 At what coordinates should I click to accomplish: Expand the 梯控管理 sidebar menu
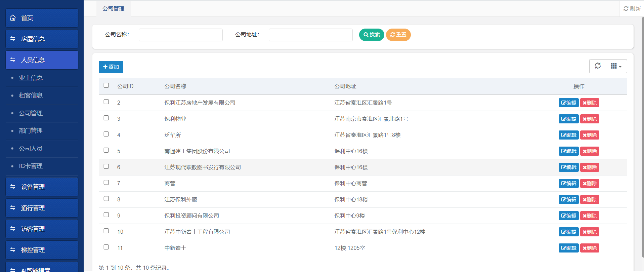(42, 250)
